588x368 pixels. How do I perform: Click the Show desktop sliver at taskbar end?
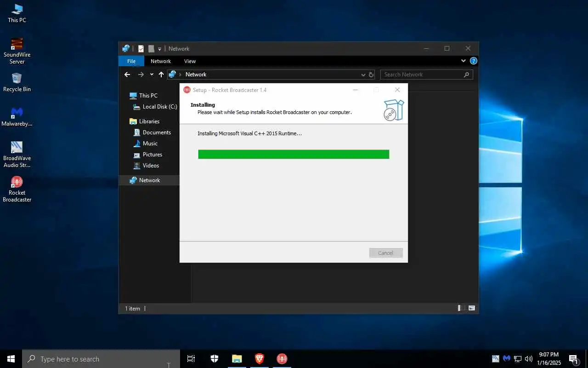(x=587, y=359)
